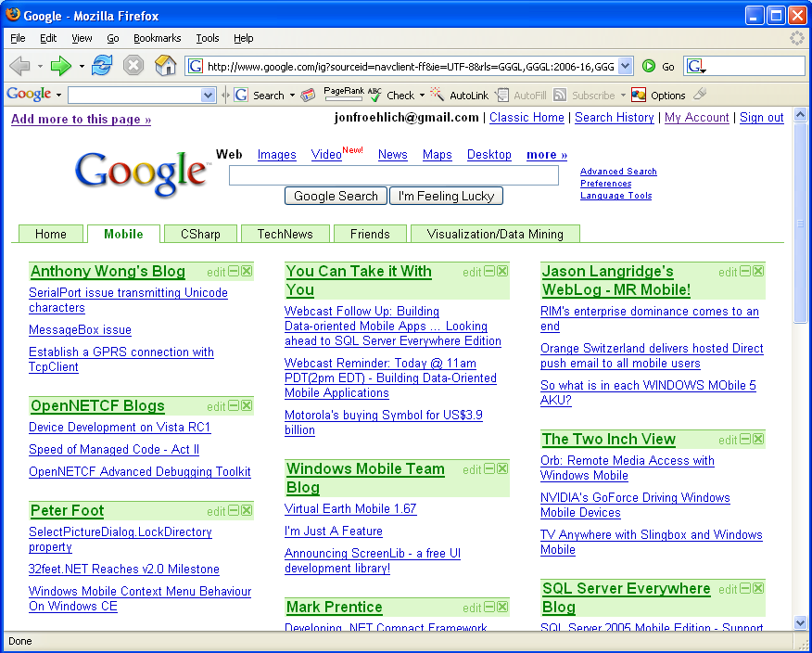Viewport: 812px width, 653px height.
Task: Reload the page with the Reload icon
Action: coord(102,66)
